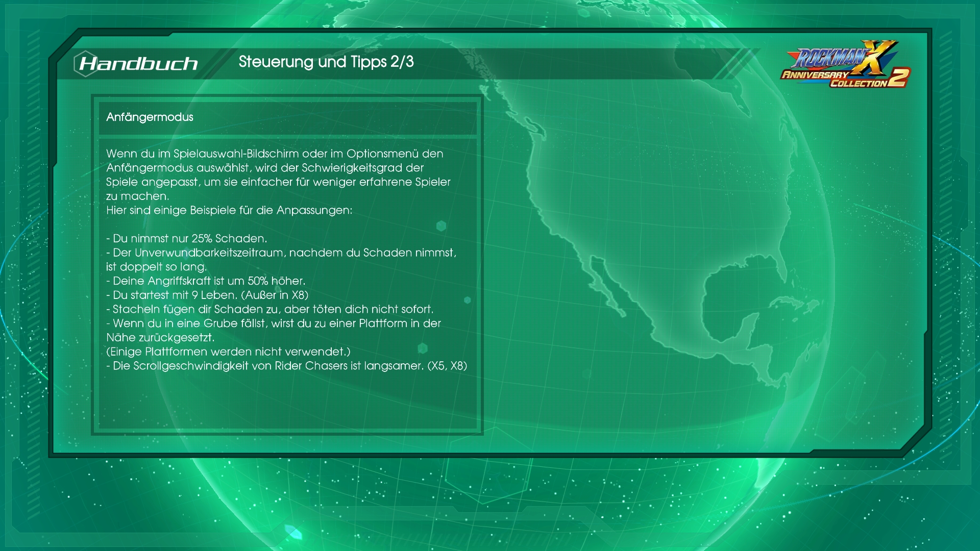
Task: Click the "Deine Angriffskraft ist um 50% höher" line
Action: pos(205,281)
